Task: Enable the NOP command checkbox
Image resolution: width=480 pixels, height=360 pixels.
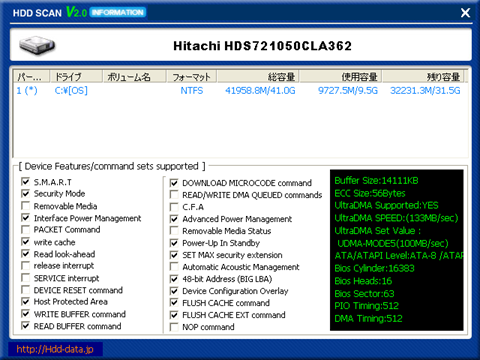Action: coord(174,327)
